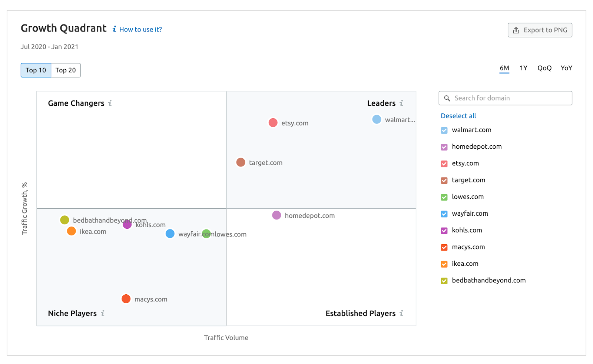Click the ikea.com label in chart
The height and width of the screenshot is (364, 593).
click(93, 232)
